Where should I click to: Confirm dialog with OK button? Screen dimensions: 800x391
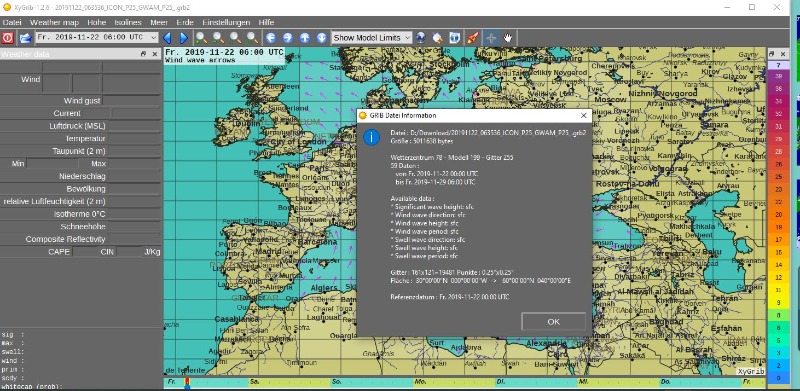(x=554, y=322)
